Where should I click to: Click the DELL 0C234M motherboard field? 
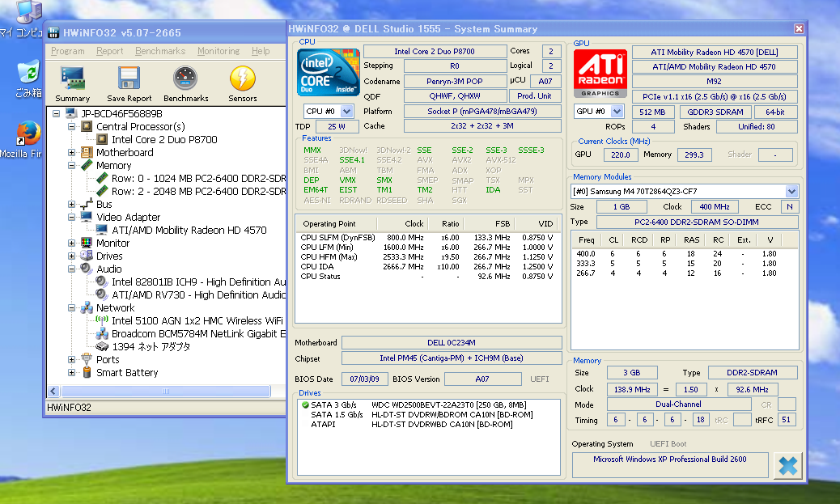(452, 343)
